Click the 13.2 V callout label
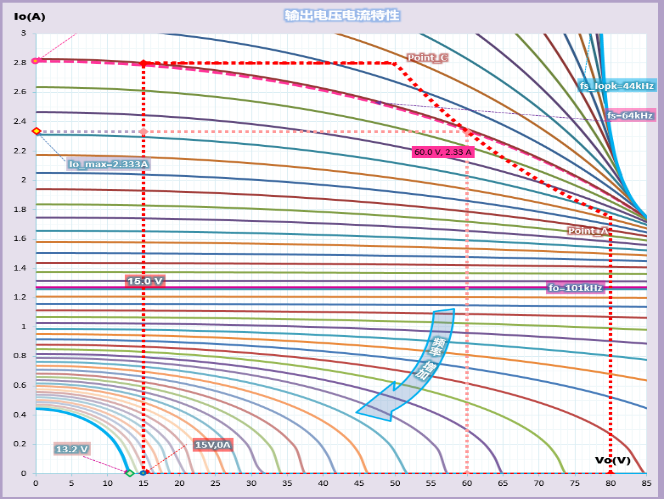The height and width of the screenshot is (499, 664). 73,449
